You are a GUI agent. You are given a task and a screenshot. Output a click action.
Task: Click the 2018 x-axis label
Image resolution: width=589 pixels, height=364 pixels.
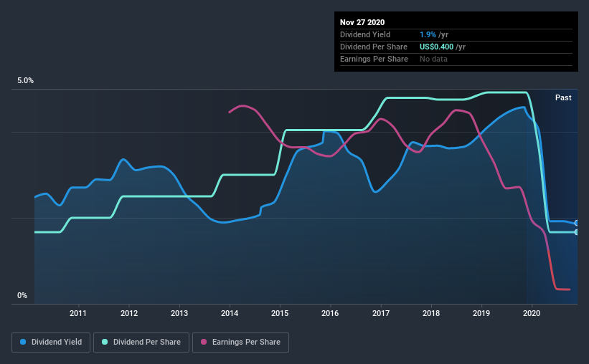(431, 313)
